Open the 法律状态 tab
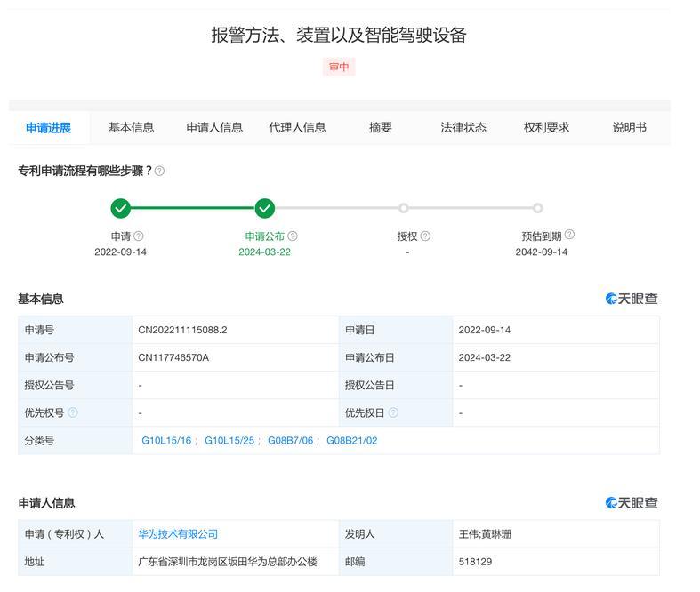 point(463,128)
